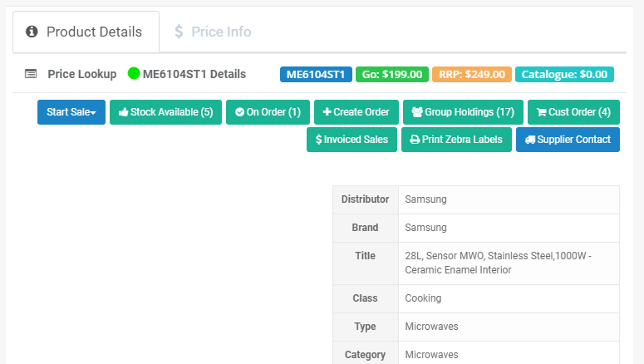644x364 pixels.
Task: Click the group icon on Group Holdings
Action: pyautogui.click(x=416, y=112)
